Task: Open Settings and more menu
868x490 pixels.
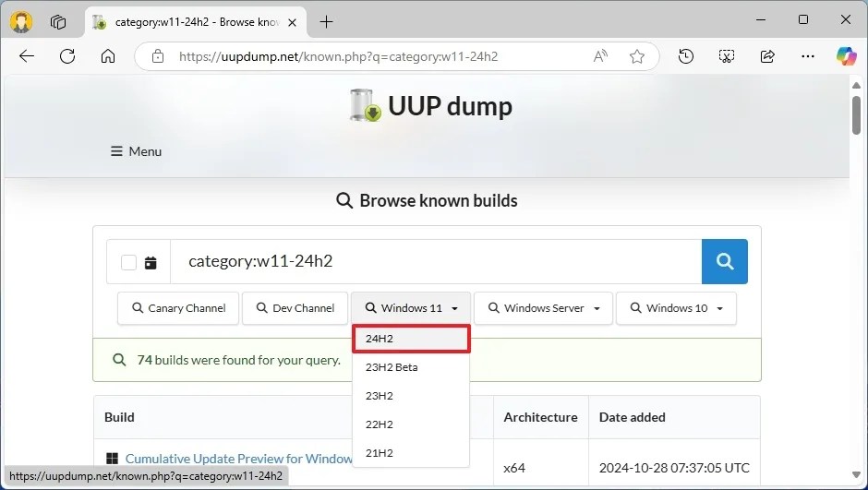Action: 808,56
